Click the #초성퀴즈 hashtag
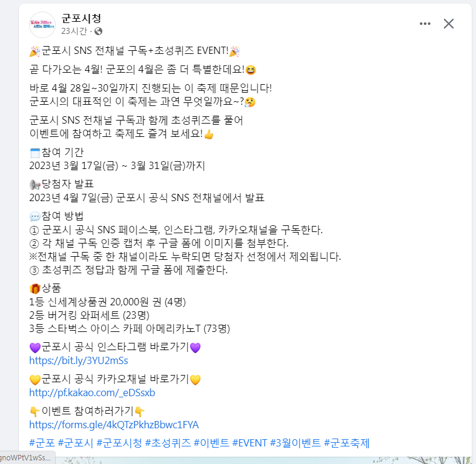The width and height of the screenshot is (476, 464). pyautogui.click(x=168, y=443)
